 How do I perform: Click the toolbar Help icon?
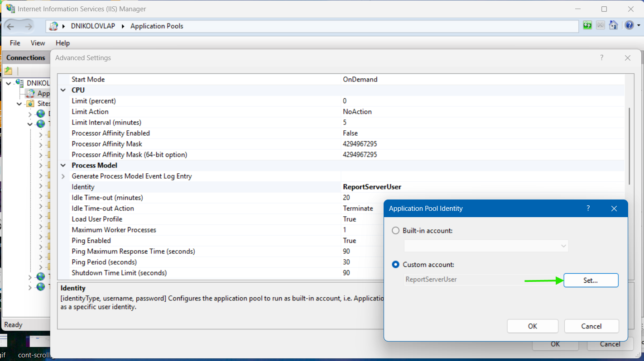[629, 25]
